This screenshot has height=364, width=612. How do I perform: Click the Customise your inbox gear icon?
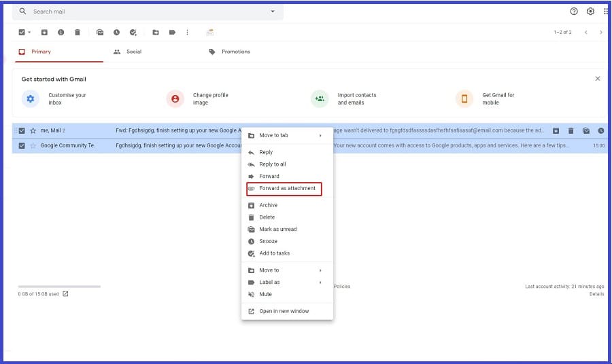(31, 98)
